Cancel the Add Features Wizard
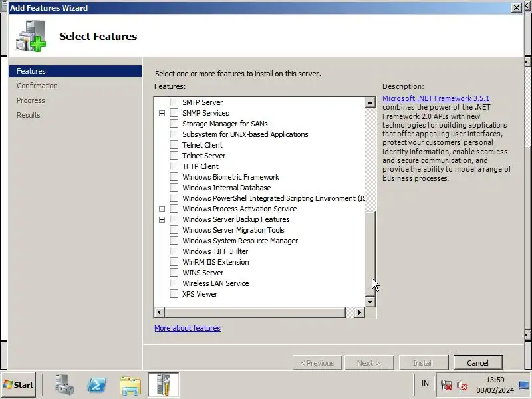The height and width of the screenshot is (399, 532). coord(478,363)
